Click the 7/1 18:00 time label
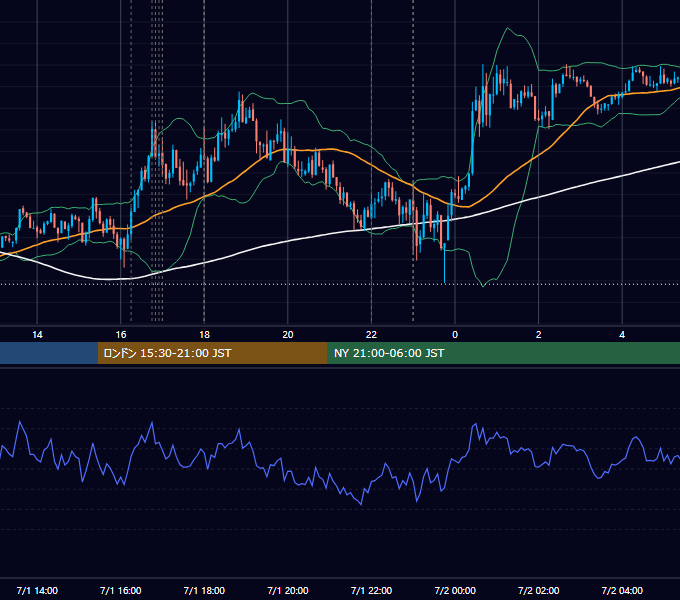 (x=204, y=590)
